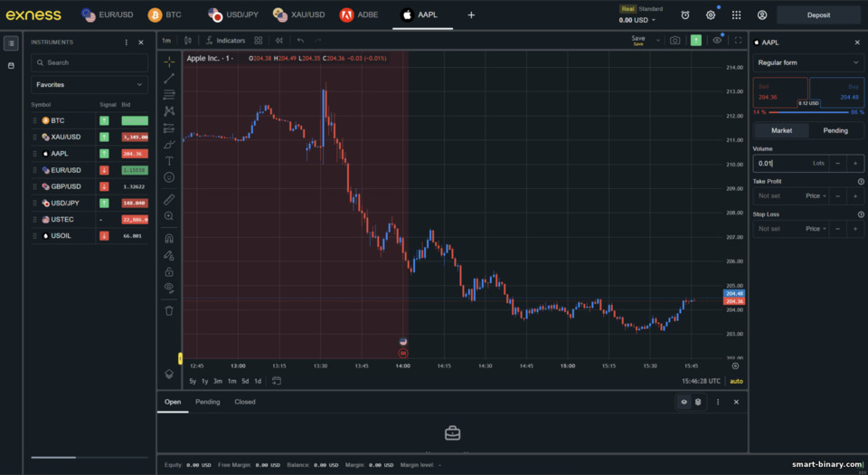Image resolution: width=868 pixels, height=475 pixels.
Task: Click the Buy price button
Action: click(836, 92)
